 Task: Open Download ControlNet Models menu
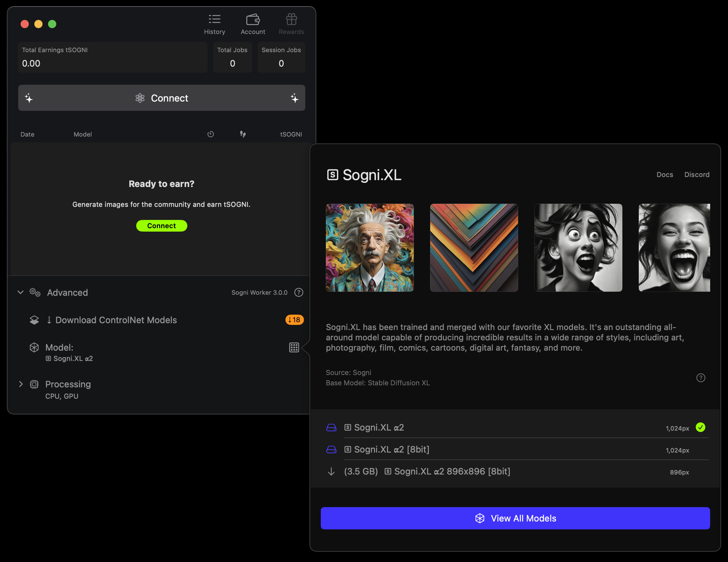[116, 320]
